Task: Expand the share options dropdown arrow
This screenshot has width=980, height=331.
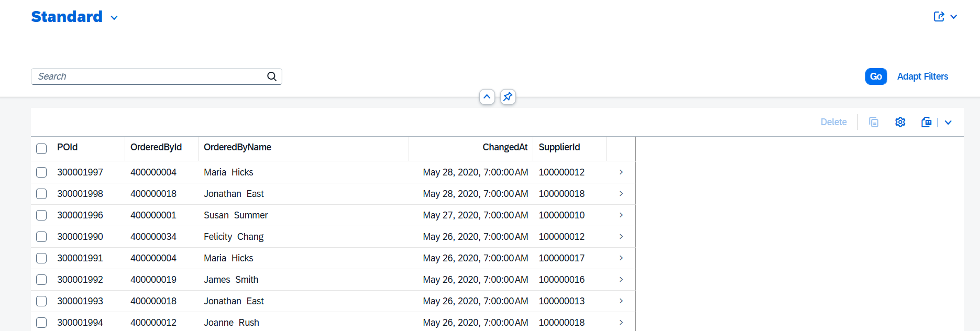Action: [954, 17]
